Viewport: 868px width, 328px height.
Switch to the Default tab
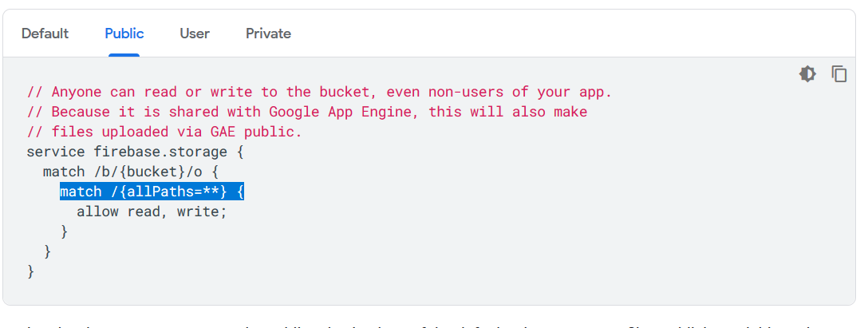pyautogui.click(x=45, y=34)
